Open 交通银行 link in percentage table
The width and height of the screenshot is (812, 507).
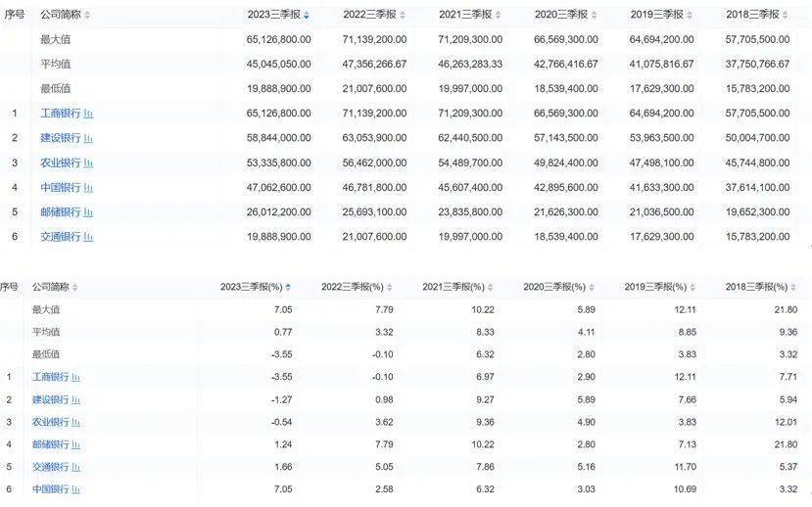50,467
